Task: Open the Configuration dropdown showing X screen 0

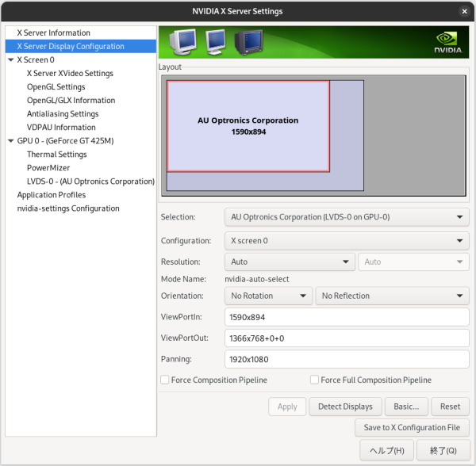Action: click(x=347, y=241)
